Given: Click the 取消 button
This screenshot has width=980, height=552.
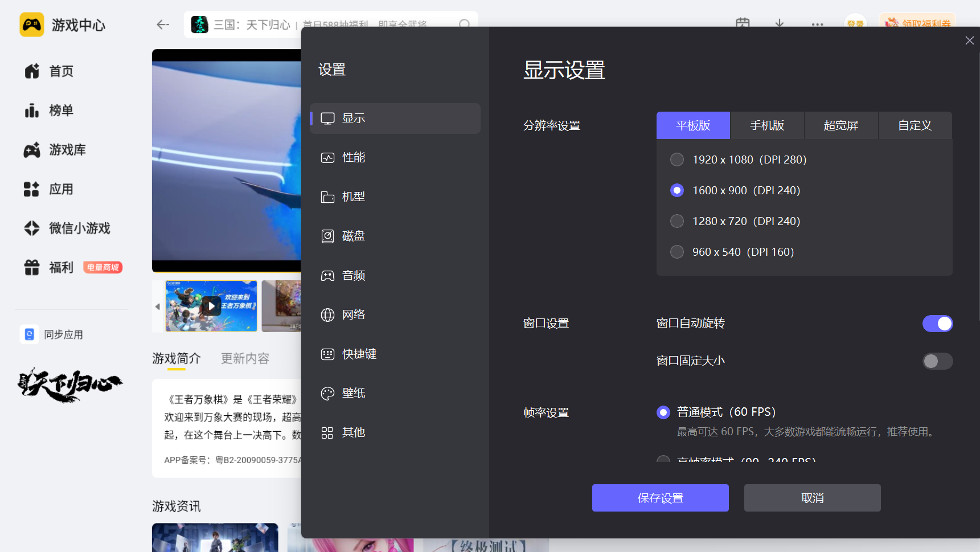Looking at the screenshot, I should click(812, 498).
